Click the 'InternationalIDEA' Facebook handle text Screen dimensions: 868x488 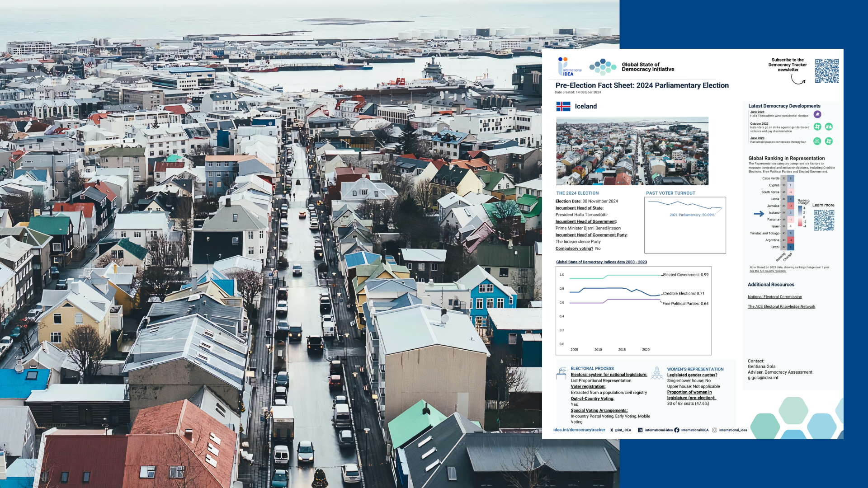point(695,430)
